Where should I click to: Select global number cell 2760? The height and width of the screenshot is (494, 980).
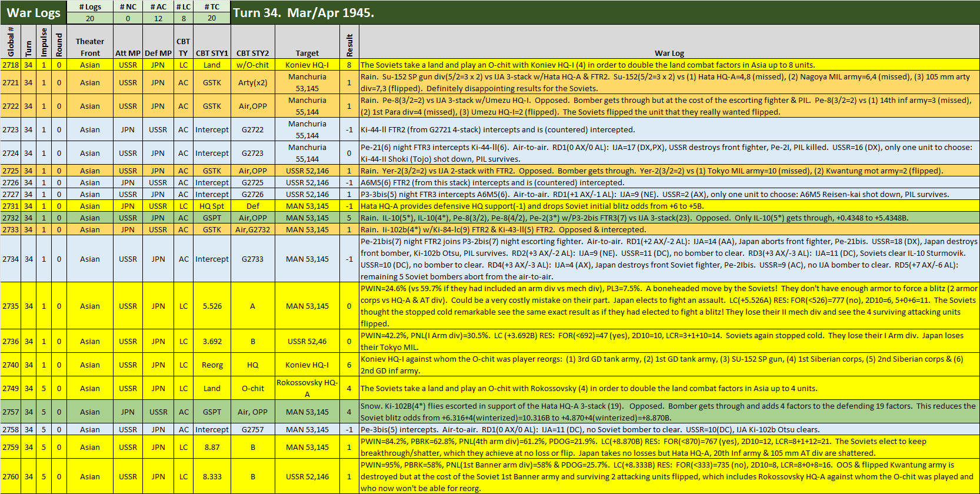point(11,476)
